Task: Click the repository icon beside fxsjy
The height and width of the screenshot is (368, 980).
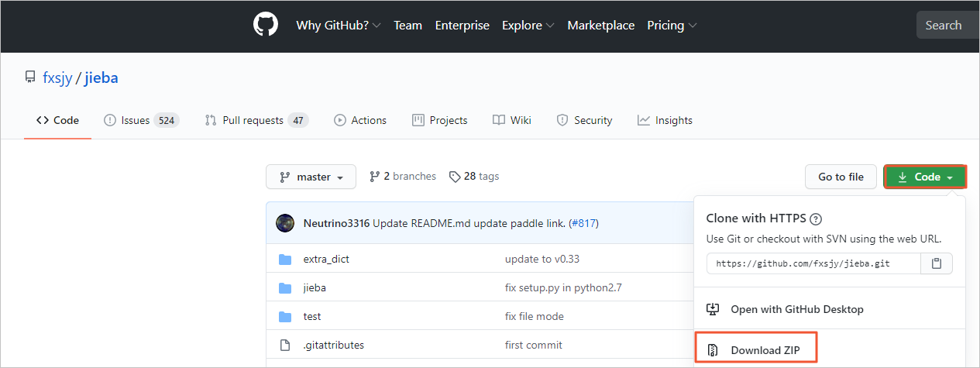Action: (30, 77)
